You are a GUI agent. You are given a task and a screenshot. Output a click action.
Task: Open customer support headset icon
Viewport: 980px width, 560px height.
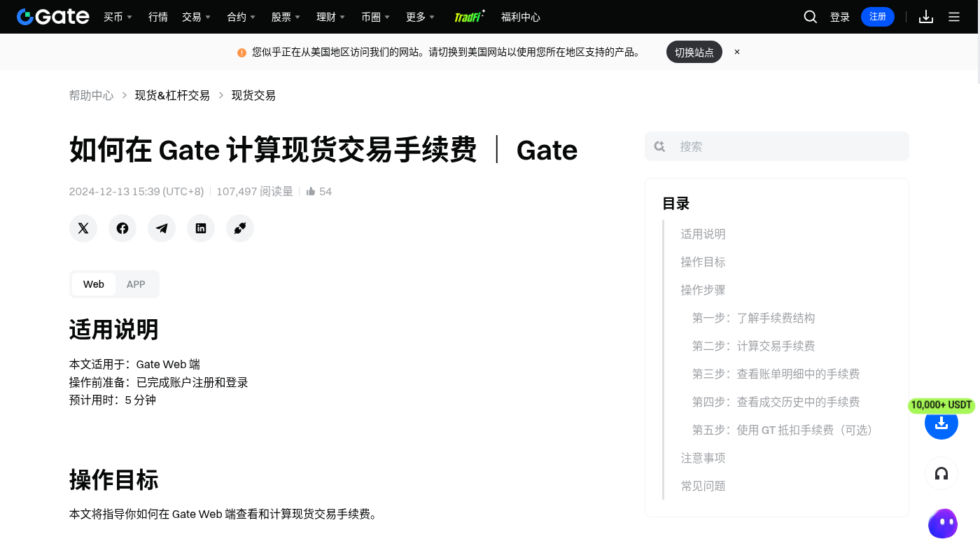(x=941, y=474)
